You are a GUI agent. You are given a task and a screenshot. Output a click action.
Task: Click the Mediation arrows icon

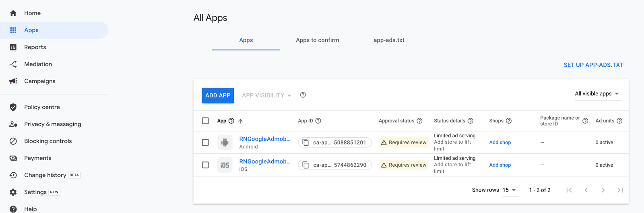tap(13, 64)
